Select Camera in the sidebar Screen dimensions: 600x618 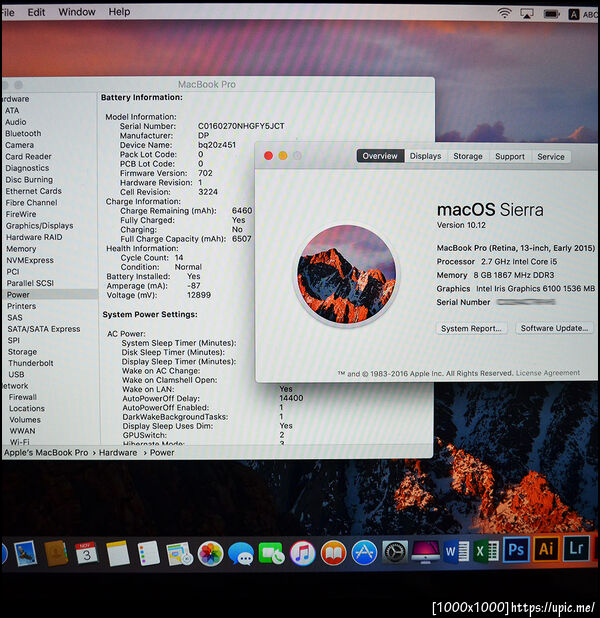pos(20,145)
